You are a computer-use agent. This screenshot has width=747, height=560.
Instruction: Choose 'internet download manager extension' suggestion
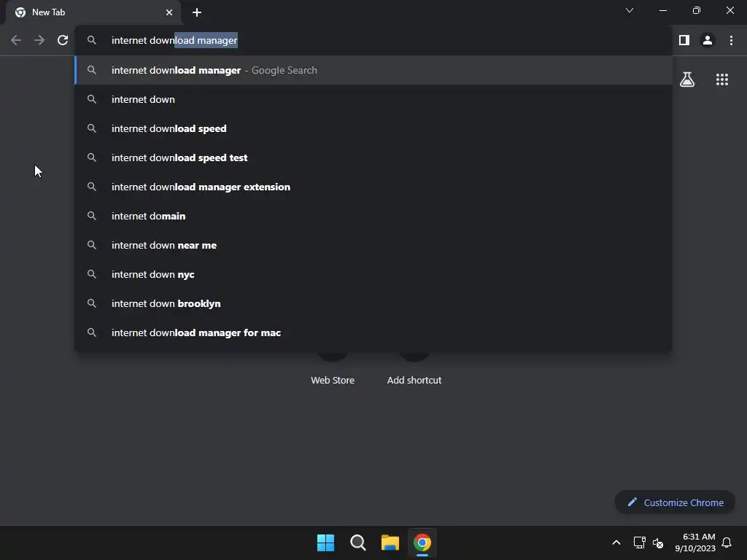[x=373, y=187]
